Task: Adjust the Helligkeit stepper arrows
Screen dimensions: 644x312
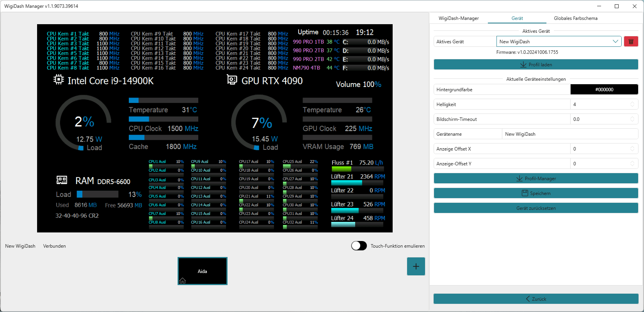Action: click(x=632, y=105)
